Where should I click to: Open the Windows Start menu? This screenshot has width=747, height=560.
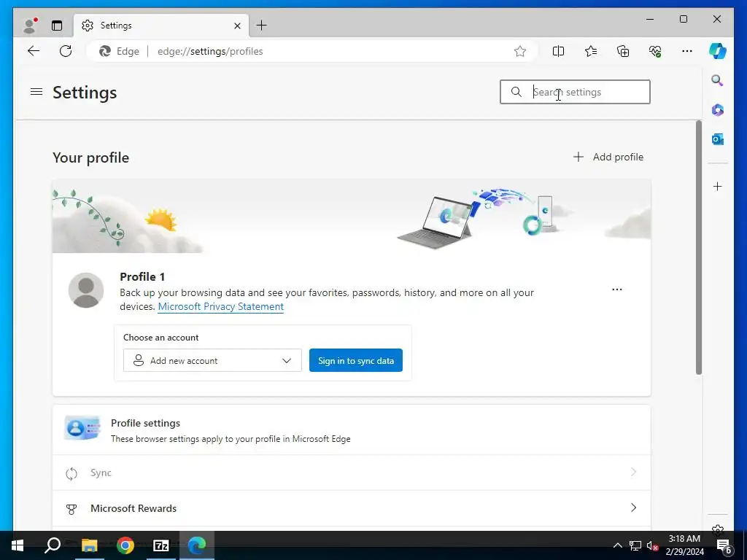[x=18, y=545]
